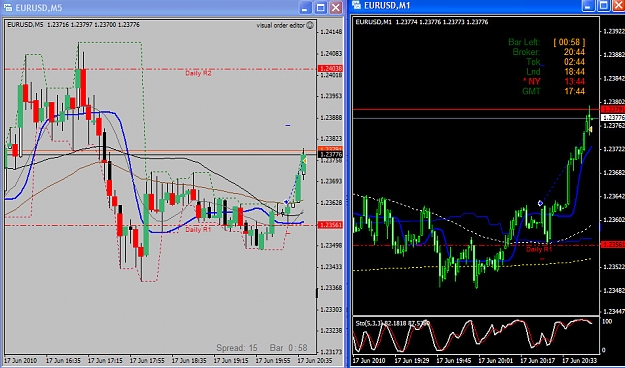
Task: Click yellow arrow price marker on M1 chart
Action: coord(590,129)
